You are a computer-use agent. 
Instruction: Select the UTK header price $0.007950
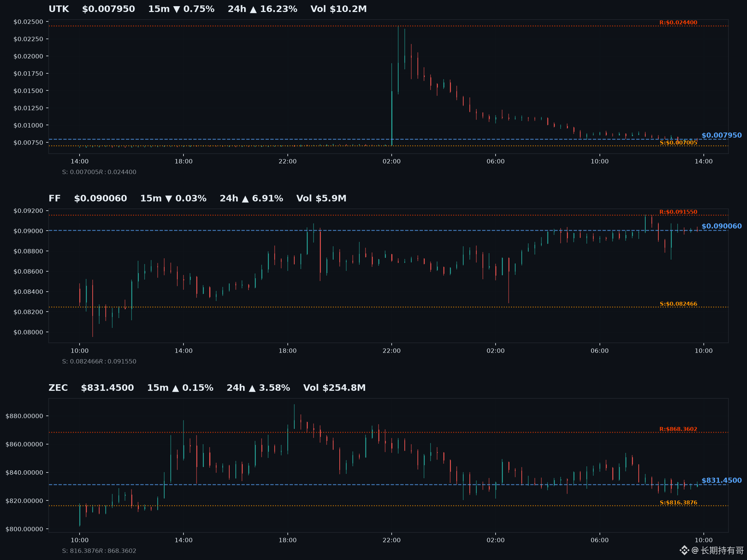pos(109,9)
